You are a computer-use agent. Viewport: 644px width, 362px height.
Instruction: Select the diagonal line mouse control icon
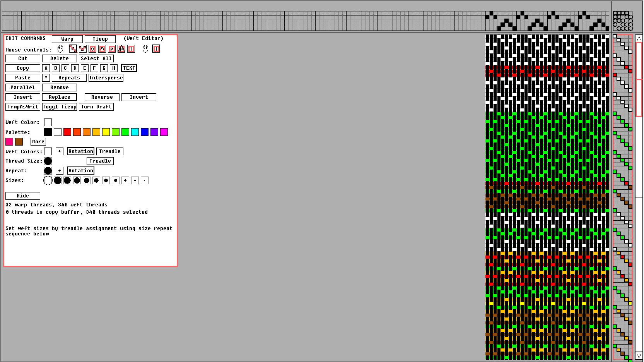pyautogui.click(x=73, y=49)
